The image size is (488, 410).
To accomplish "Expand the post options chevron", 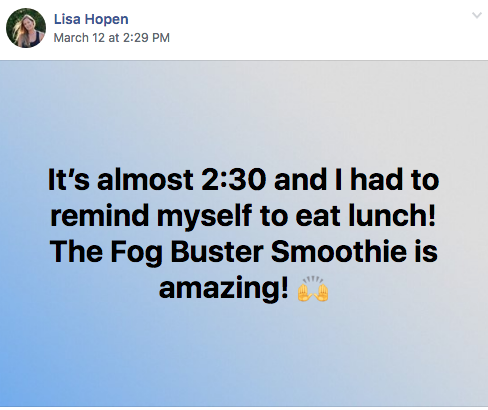I will 477,15.
